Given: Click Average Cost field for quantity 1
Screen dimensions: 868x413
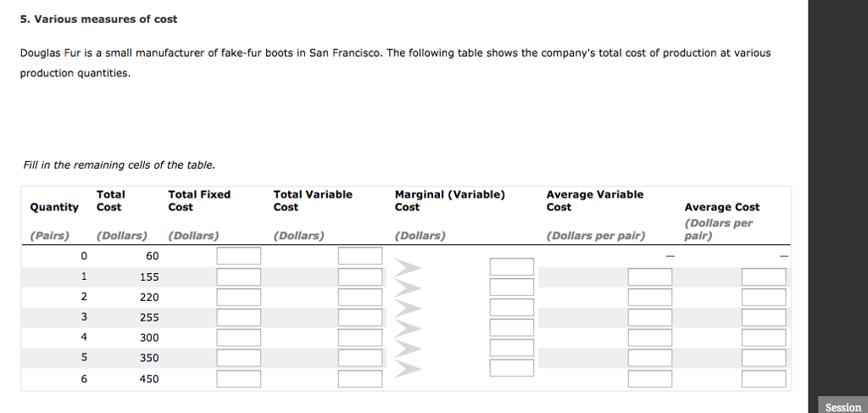Looking at the screenshot, I should coord(763,276).
